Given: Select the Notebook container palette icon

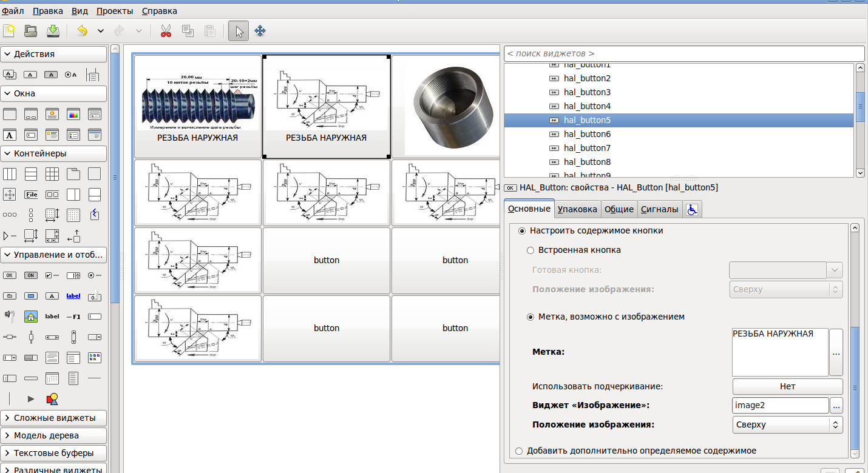Looking at the screenshot, I should pos(73,174).
